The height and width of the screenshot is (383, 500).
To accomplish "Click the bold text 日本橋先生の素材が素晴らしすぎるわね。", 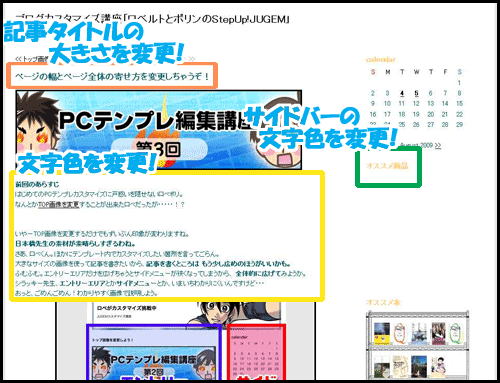I will pos(75,244).
